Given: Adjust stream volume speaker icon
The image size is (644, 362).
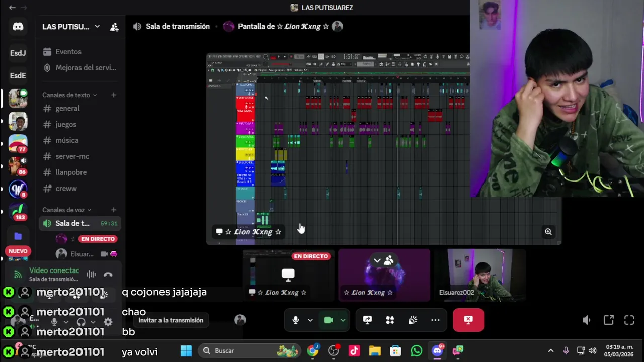Looking at the screenshot, I should click(x=586, y=320).
